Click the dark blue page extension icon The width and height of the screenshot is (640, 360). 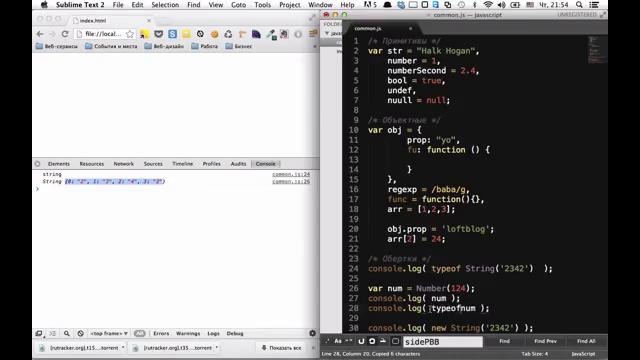[256, 34]
